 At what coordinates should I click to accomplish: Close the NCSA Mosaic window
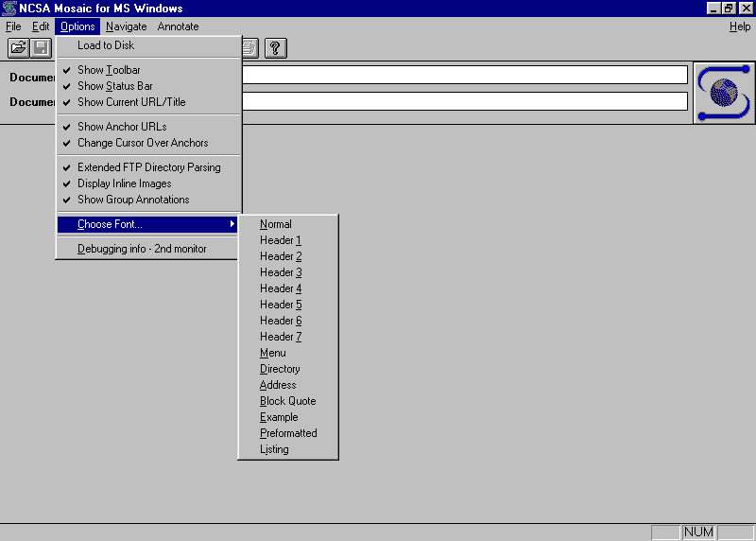point(746,9)
